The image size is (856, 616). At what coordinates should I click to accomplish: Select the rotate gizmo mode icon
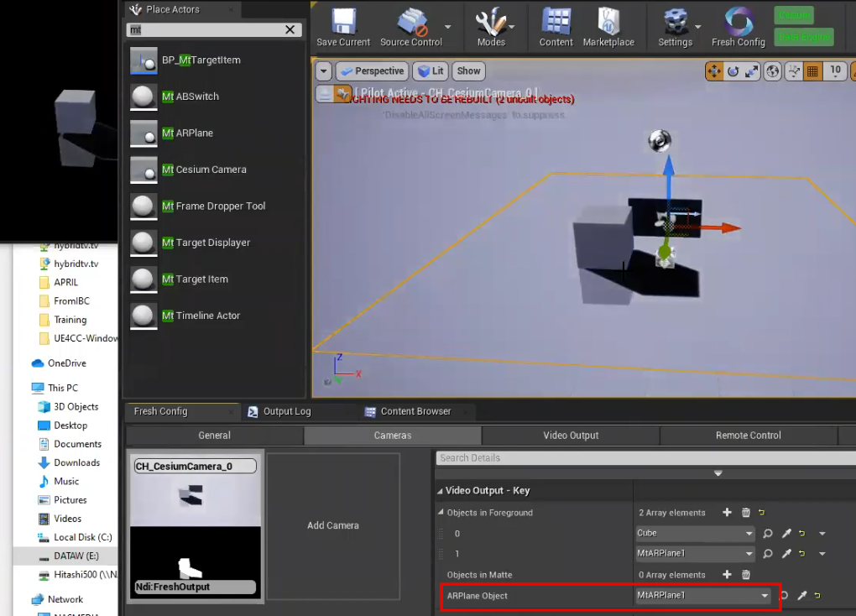(x=733, y=71)
